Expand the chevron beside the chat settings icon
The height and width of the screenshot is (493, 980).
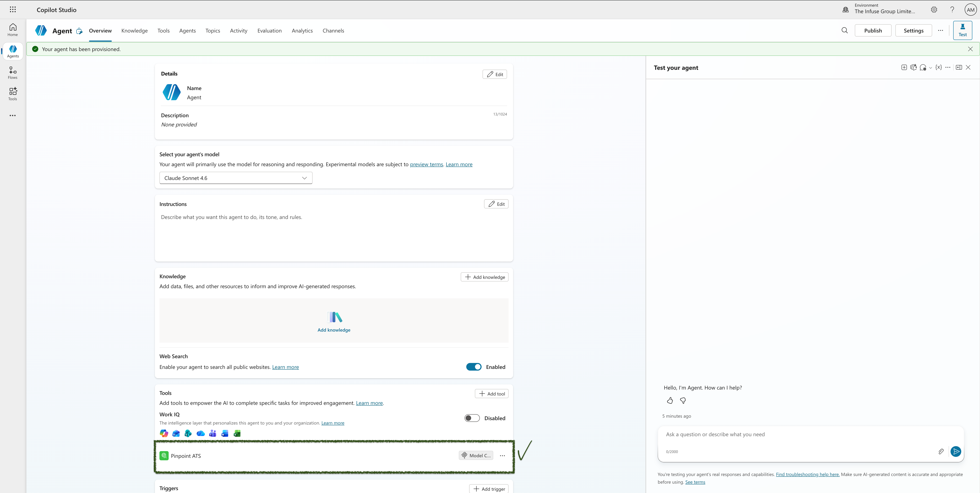pyautogui.click(x=931, y=68)
